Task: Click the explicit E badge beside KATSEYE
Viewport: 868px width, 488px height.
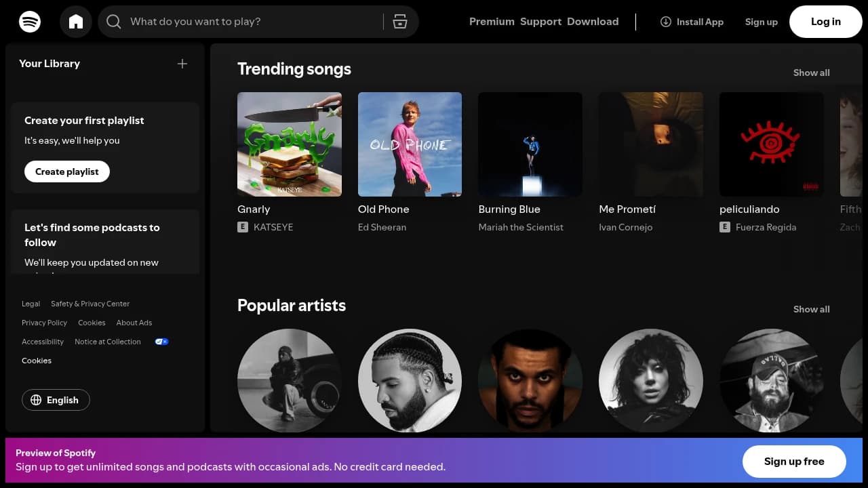Action: 243,227
